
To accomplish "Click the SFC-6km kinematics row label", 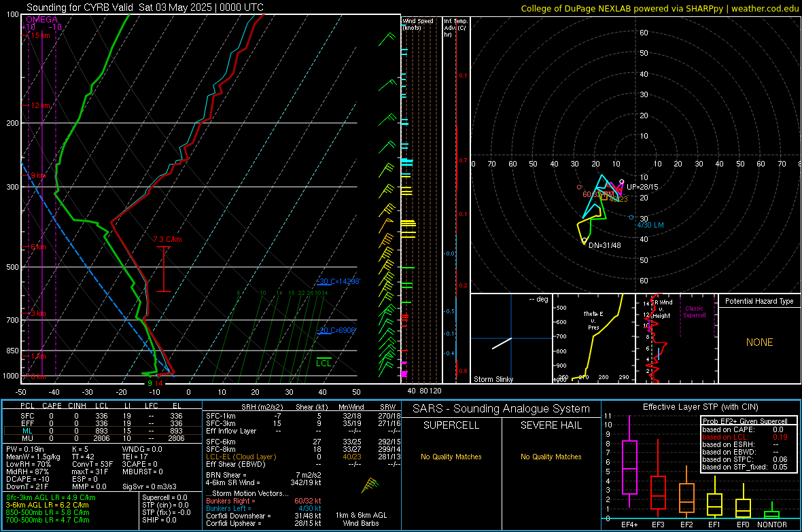I will tap(220, 442).
